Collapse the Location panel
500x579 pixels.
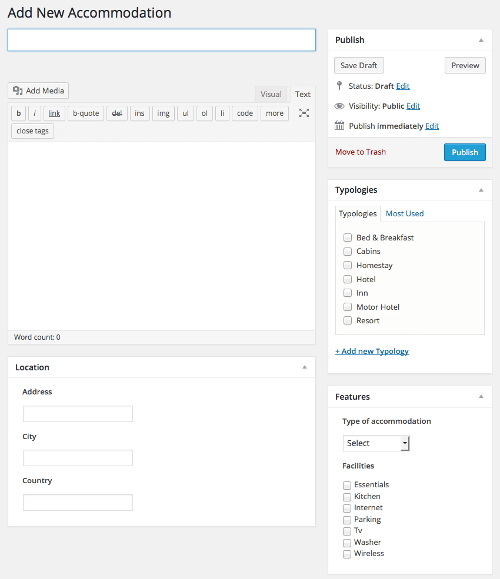pyautogui.click(x=305, y=367)
